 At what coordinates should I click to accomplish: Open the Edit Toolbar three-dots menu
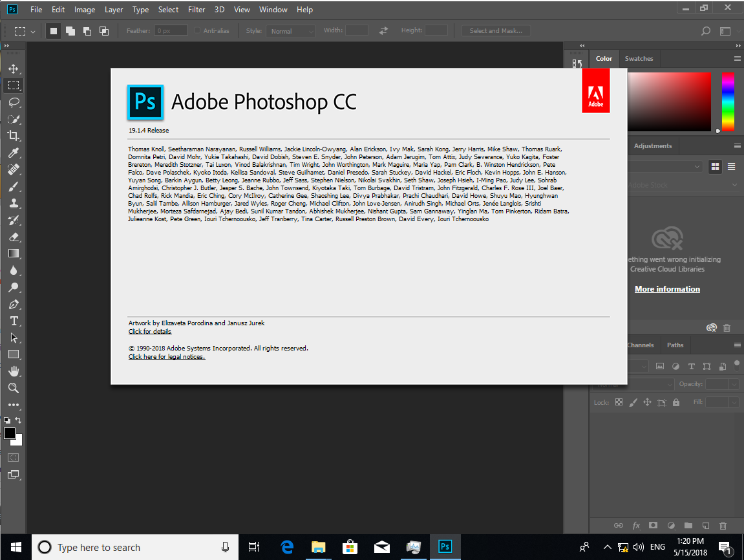point(14,405)
